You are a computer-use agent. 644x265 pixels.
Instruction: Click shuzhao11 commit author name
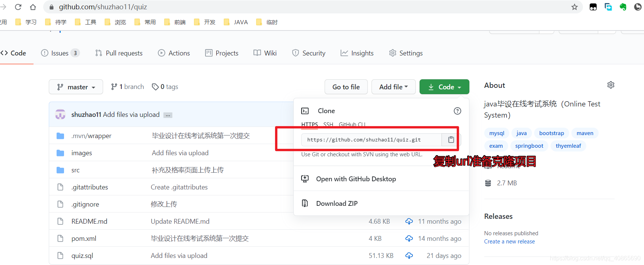tap(86, 115)
